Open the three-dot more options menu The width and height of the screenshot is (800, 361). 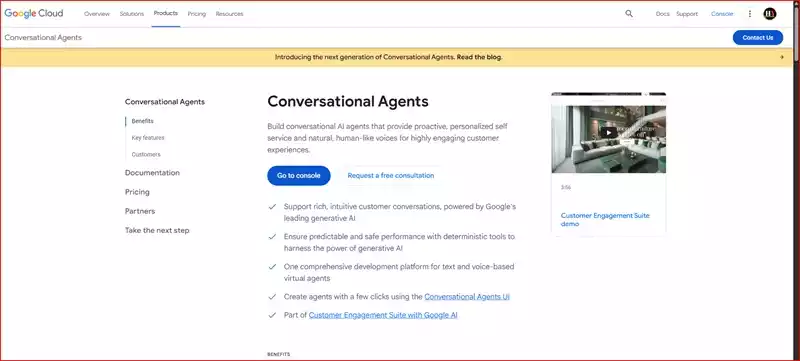click(749, 14)
